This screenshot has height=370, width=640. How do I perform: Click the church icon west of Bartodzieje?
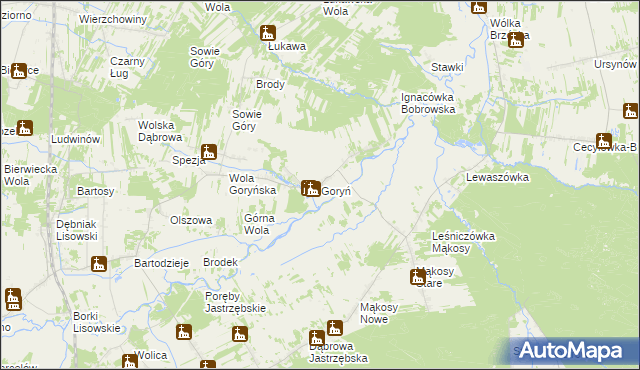click(99, 264)
